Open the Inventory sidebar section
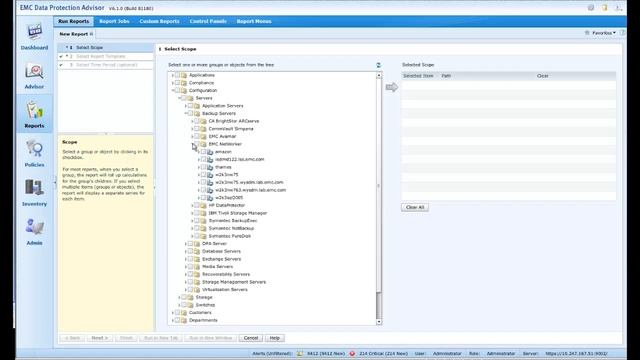Viewport: 640px width, 360px height. (34, 193)
